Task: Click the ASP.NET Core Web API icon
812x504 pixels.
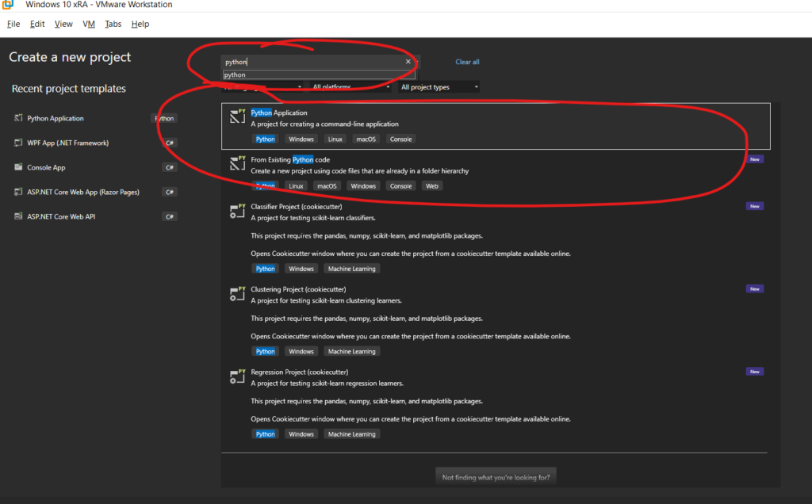Action: point(18,217)
